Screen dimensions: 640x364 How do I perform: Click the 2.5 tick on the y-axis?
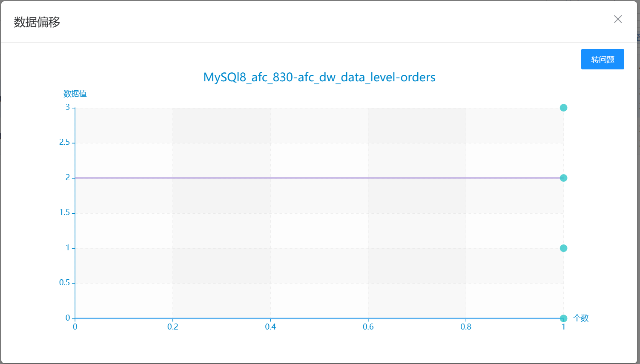[65, 142]
